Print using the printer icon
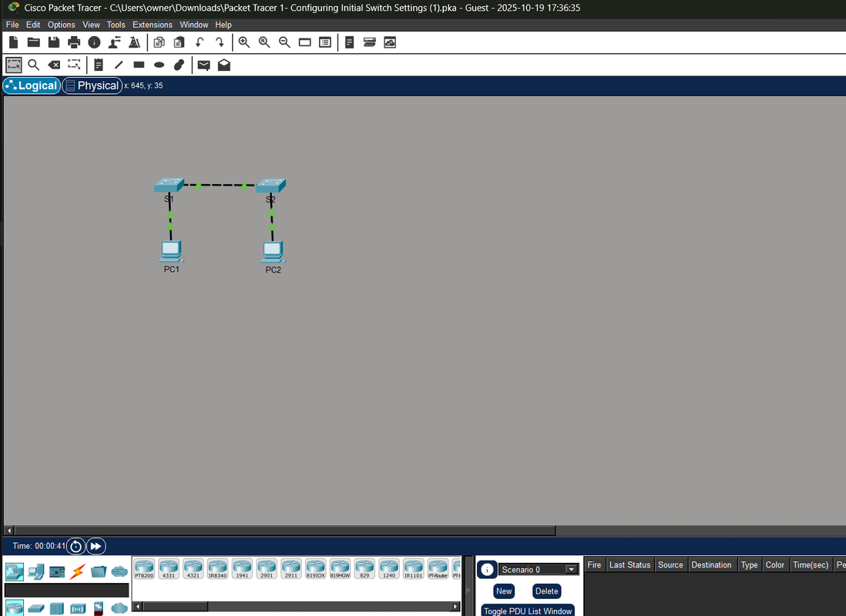Viewport: 846px width, 616px height. (74, 42)
